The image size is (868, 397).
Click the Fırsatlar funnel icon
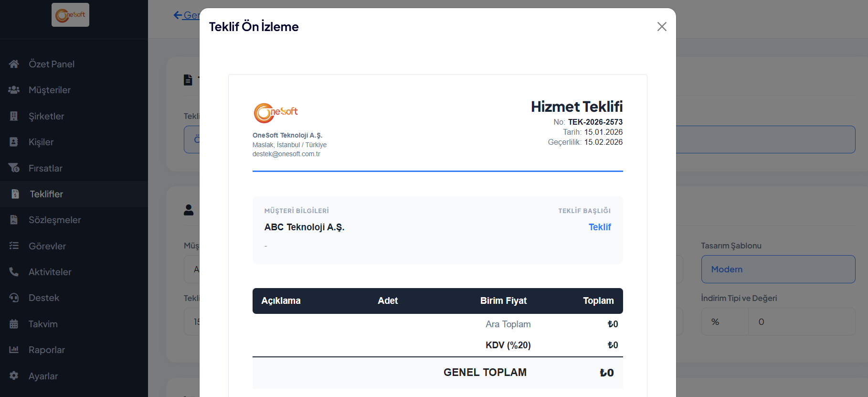coord(14,168)
